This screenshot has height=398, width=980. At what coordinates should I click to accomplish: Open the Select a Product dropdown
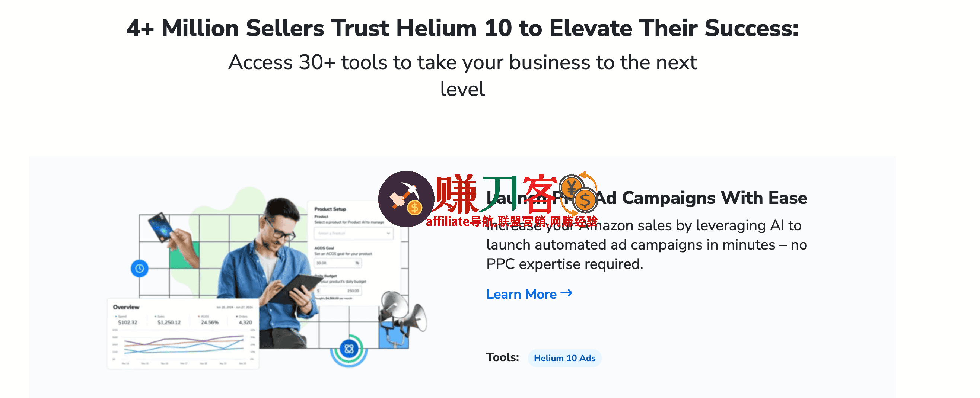click(x=353, y=233)
